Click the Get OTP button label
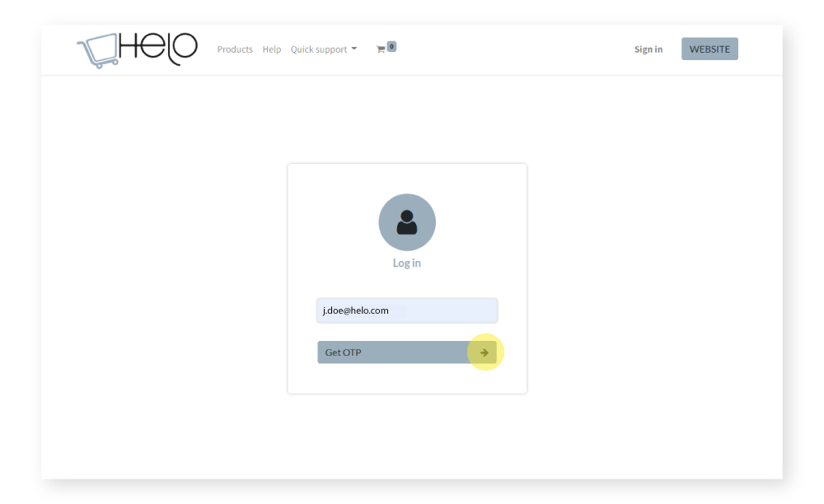This screenshot has height=504, width=824. point(343,352)
